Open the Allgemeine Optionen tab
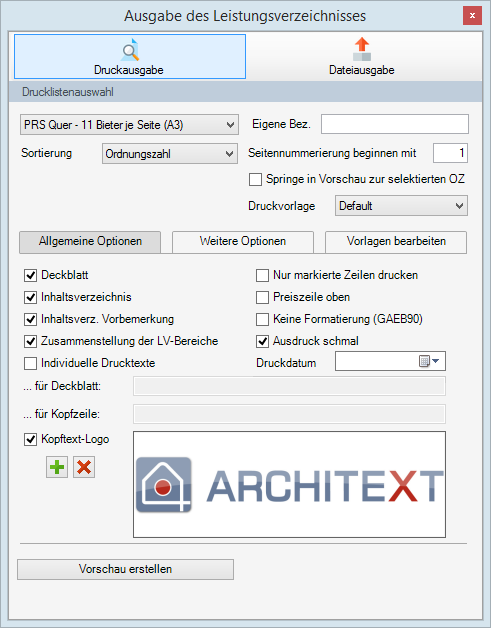Viewport: 491px width, 628px height. coord(90,242)
